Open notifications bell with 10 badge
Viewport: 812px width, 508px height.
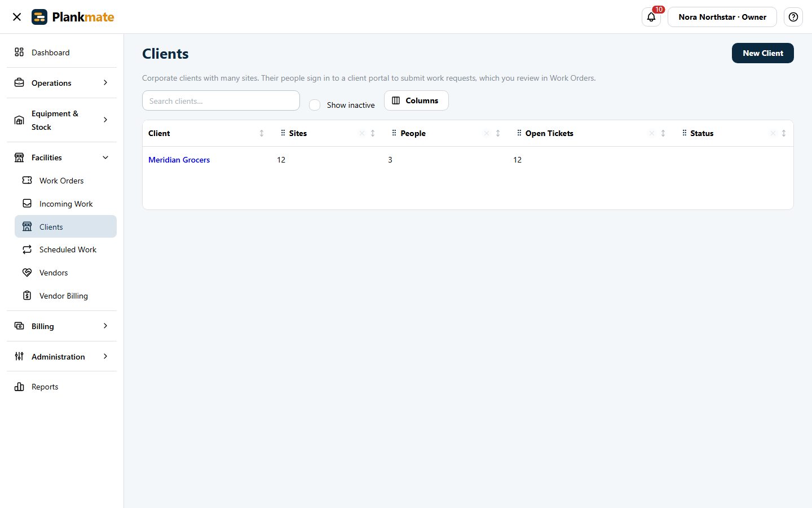coord(651,17)
